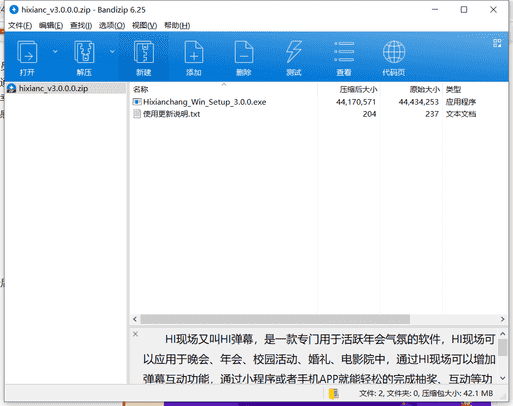The height and width of the screenshot is (406, 513).
Task: Open the Options (选项) menu
Action: [x=112, y=25]
